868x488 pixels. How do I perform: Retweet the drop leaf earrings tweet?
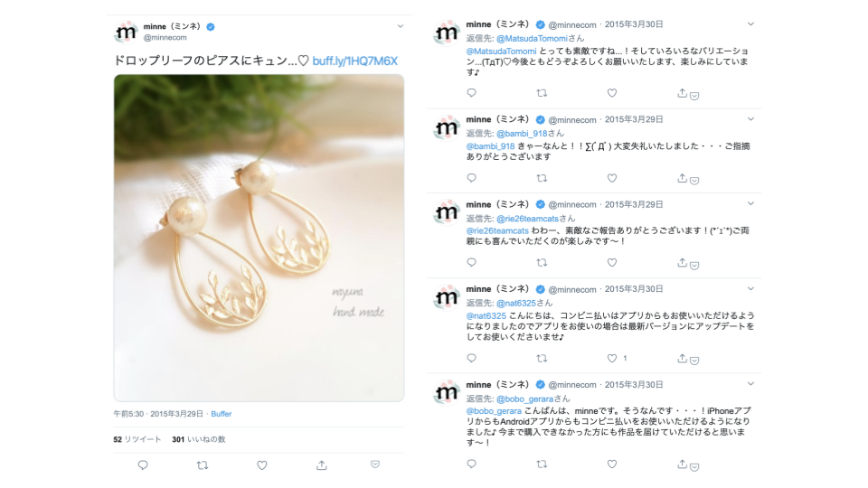click(x=202, y=465)
